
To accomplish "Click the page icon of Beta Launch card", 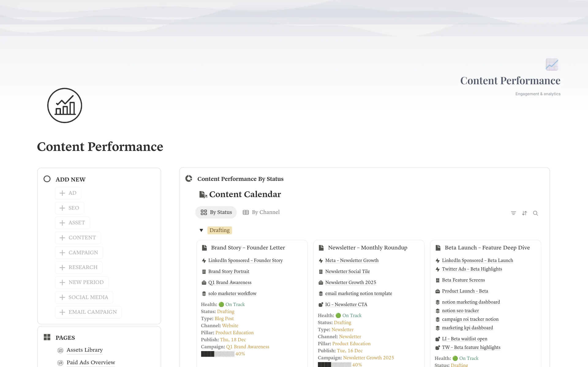I will click(438, 248).
